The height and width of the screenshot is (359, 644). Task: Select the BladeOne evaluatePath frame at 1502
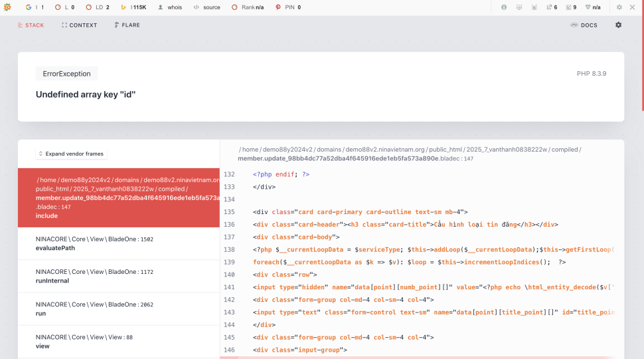pos(119,243)
